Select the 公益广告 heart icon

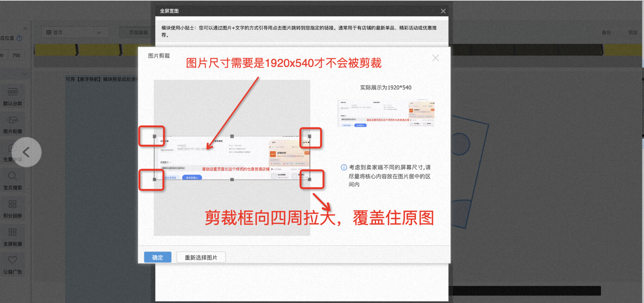(x=13, y=260)
